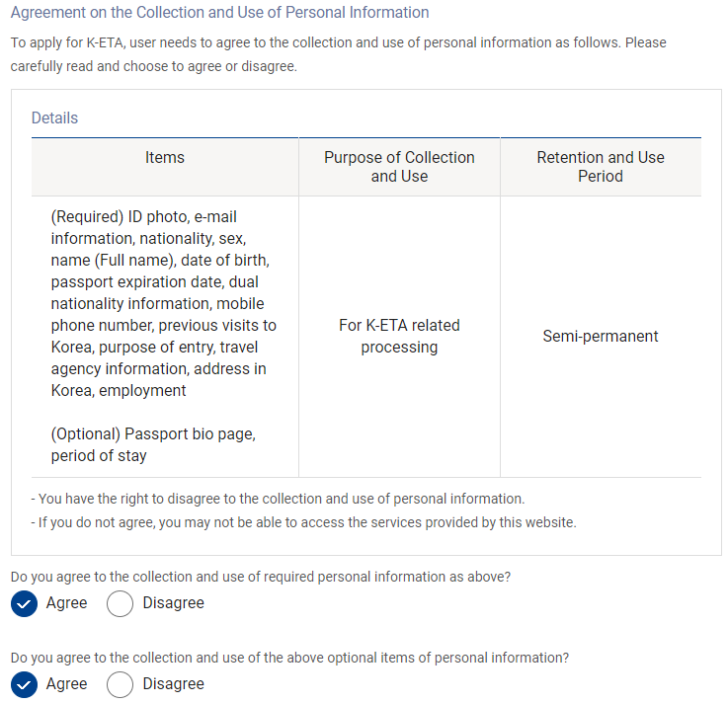Click the 'For K-ETA related processing' cell

(x=399, y=336)
